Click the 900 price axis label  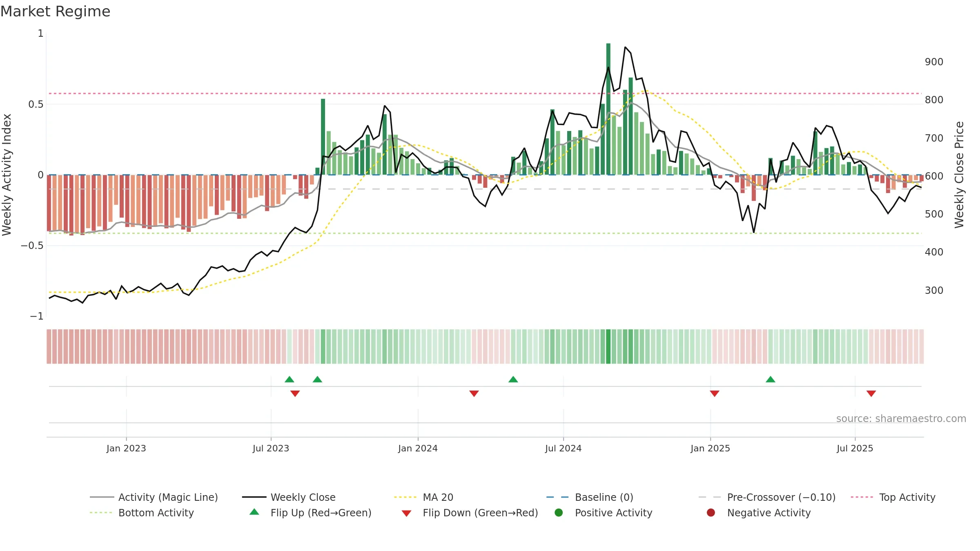pyautogui.click(x=934, y=62)
